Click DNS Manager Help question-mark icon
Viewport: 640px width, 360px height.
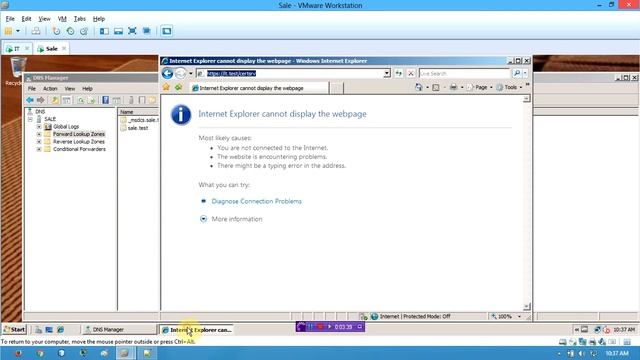(105, 100)
